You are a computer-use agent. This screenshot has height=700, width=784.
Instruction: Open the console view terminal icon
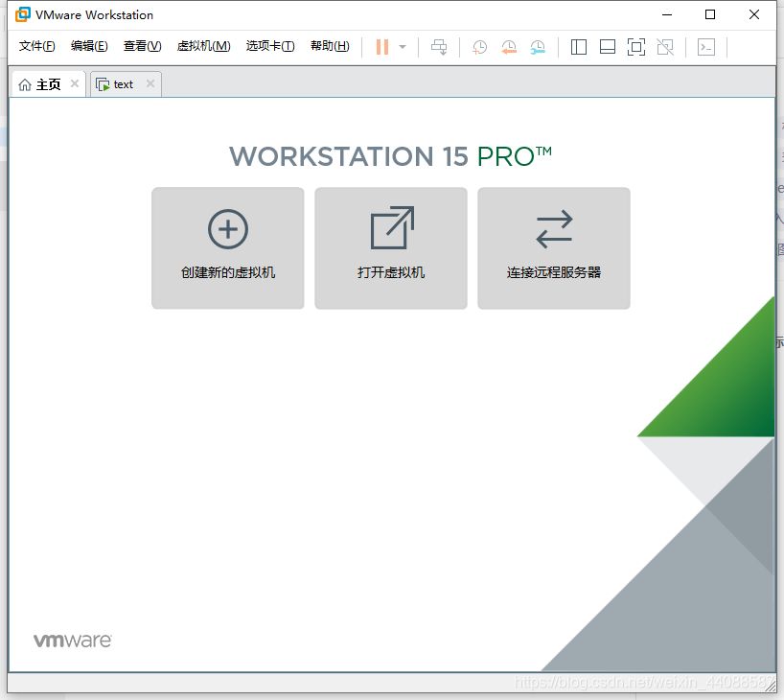[x=706, y=47]
